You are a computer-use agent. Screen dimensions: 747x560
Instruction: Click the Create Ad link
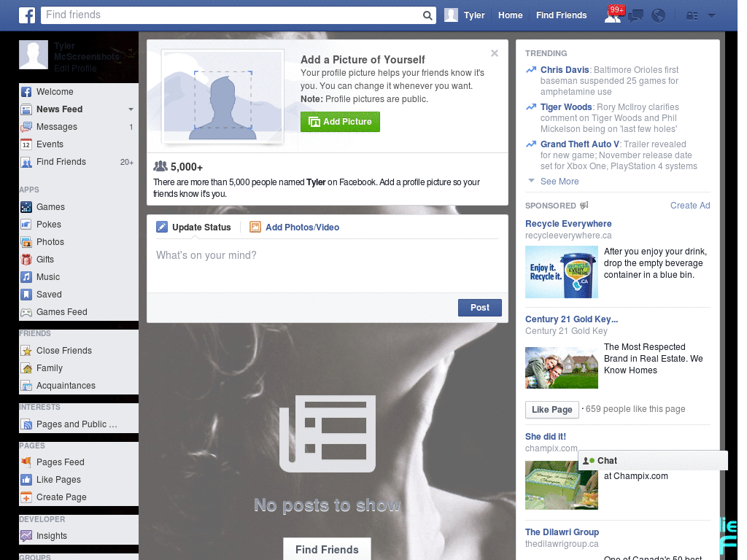pos(690,205)
